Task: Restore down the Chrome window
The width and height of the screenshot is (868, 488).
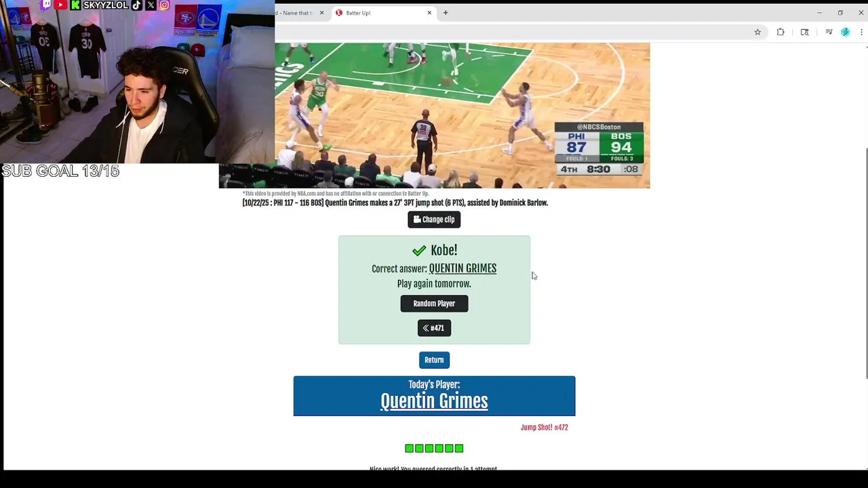Action: [840, 12]
